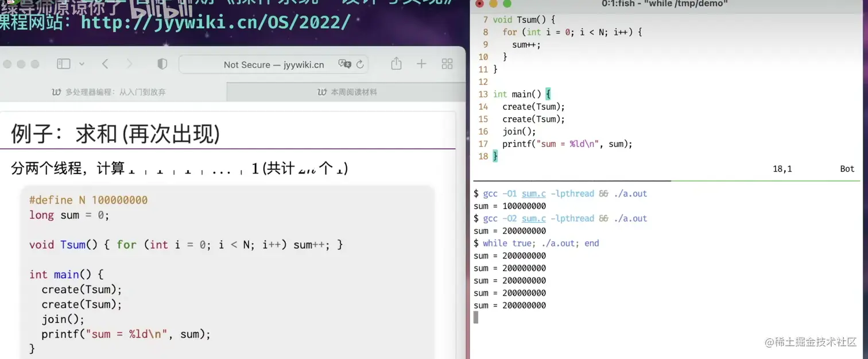Click line 15 "create(Tsum);" in vim
The height and width of the screenshot is (359, 868).
(534, 119)
